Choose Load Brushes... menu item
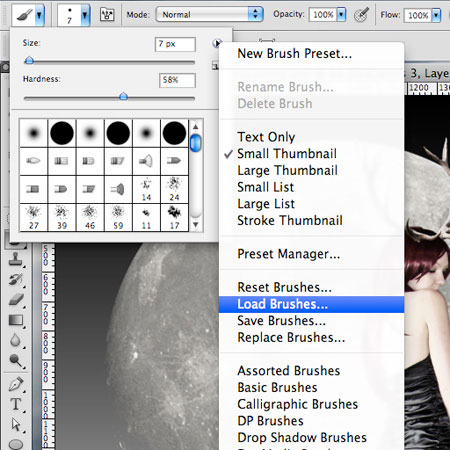The height and width of the screenshot is (450, 450). (311, 304)
